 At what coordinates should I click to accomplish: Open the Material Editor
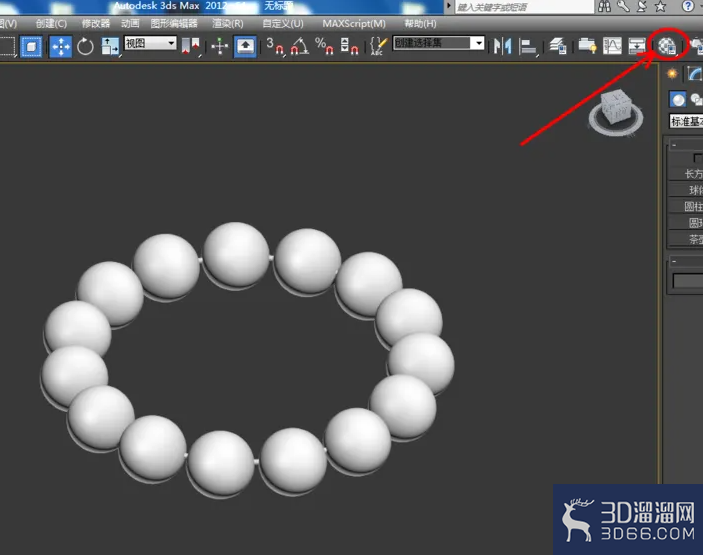tap(667, 46)
